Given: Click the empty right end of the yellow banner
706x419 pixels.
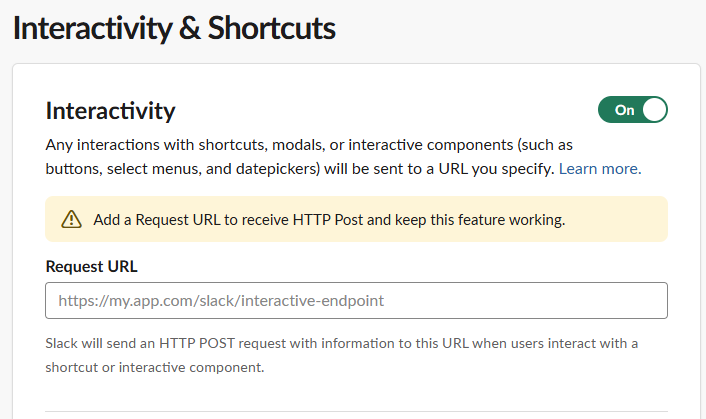Looking at the screenshot, I should (617, 220).
